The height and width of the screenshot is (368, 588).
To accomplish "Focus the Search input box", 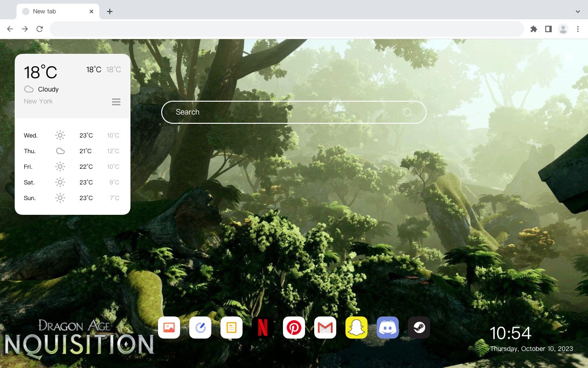I will click(294, 112).
